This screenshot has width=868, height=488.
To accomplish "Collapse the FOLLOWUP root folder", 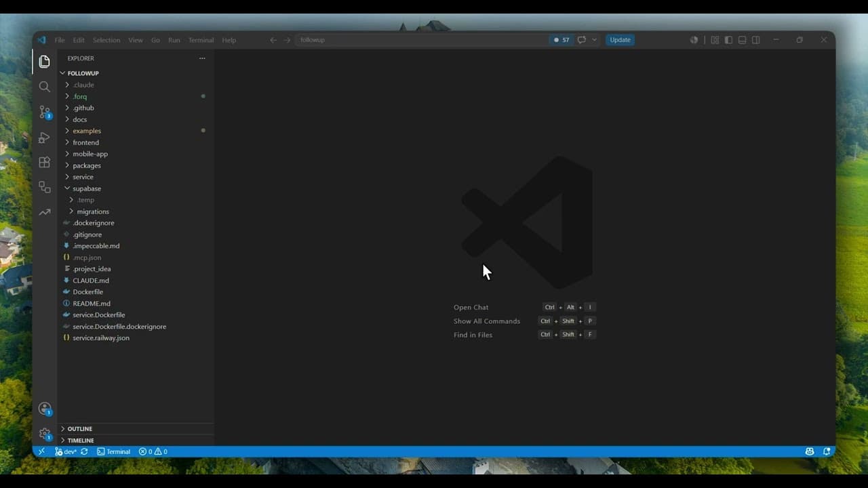I will [x=62, y=73].
